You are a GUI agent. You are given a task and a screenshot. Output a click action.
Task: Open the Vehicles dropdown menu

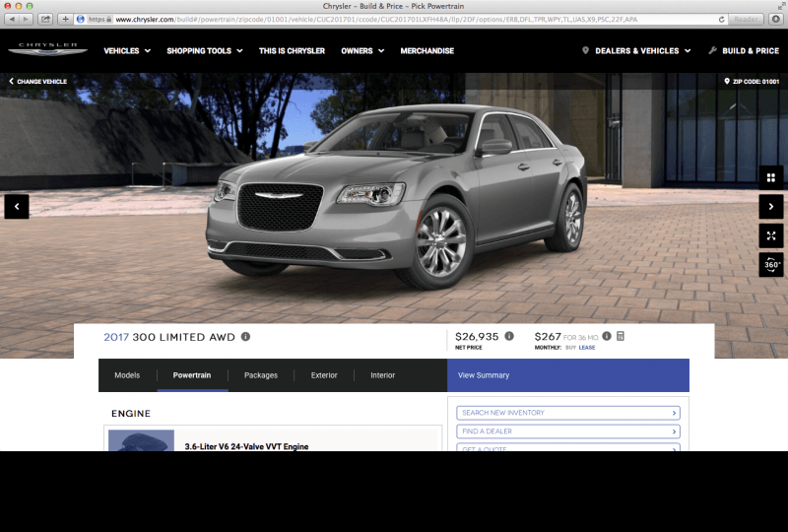127,51
